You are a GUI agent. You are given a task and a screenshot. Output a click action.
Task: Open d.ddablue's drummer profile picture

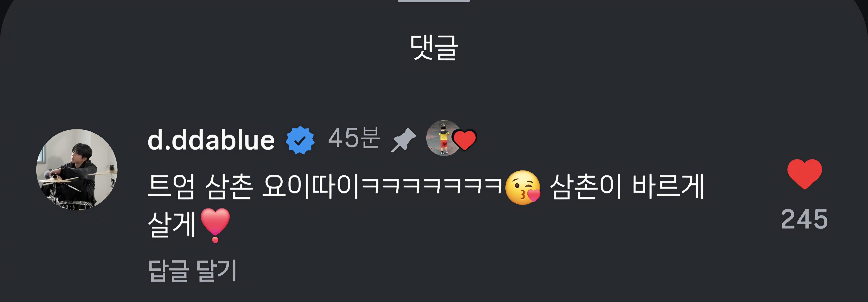coord(77,170)
